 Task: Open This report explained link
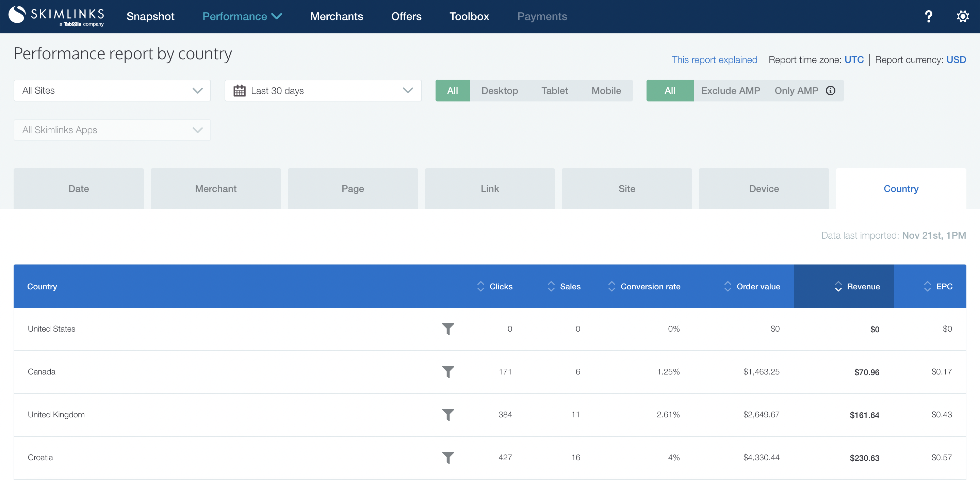pos(714,60)
